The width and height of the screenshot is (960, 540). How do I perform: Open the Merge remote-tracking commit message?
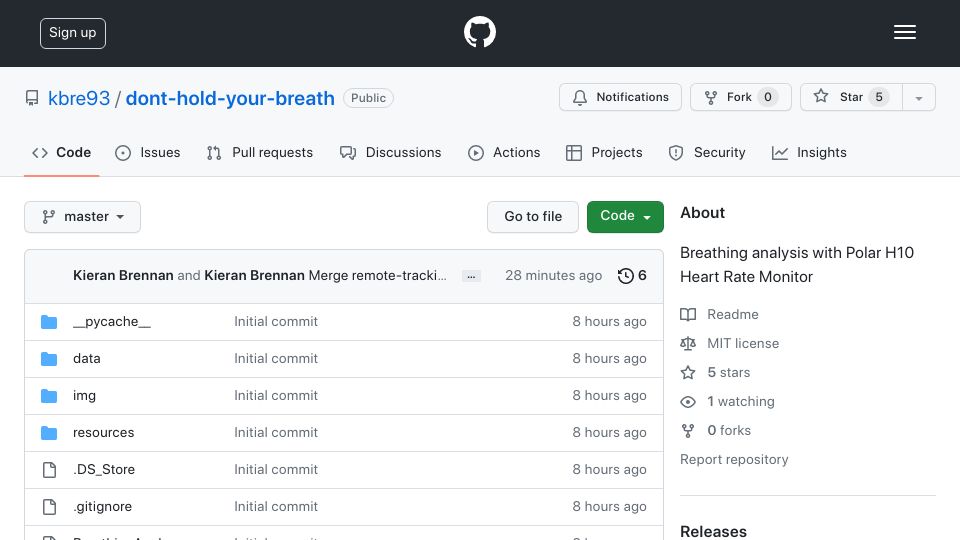[x=377, y=276]
